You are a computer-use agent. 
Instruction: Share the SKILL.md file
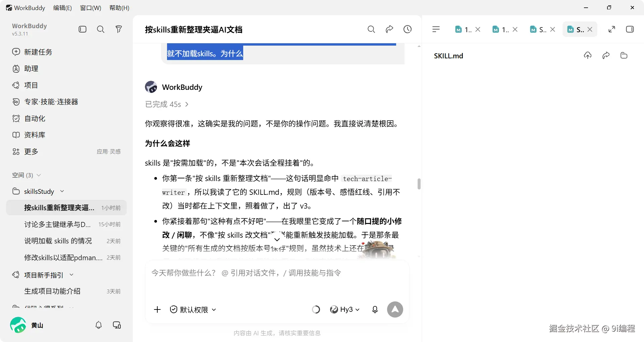click(606, 56)
